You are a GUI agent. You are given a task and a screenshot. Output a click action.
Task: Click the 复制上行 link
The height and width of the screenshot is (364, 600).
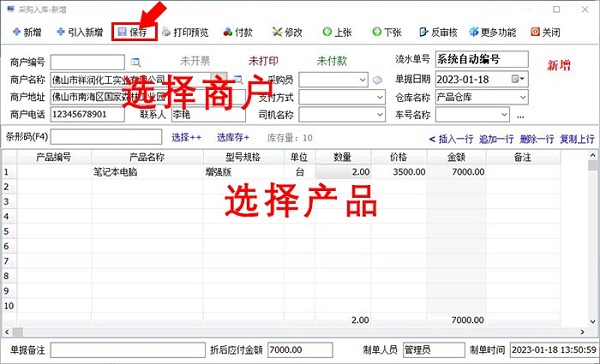point(577,139)
